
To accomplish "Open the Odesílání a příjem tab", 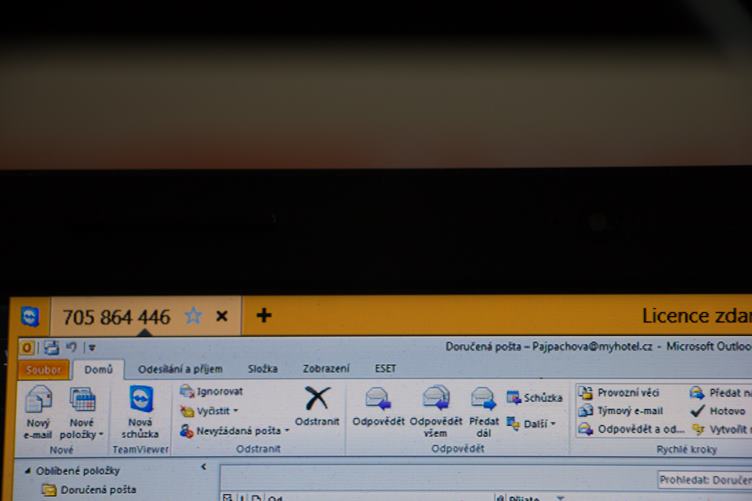I will click(x=180, y=369).
